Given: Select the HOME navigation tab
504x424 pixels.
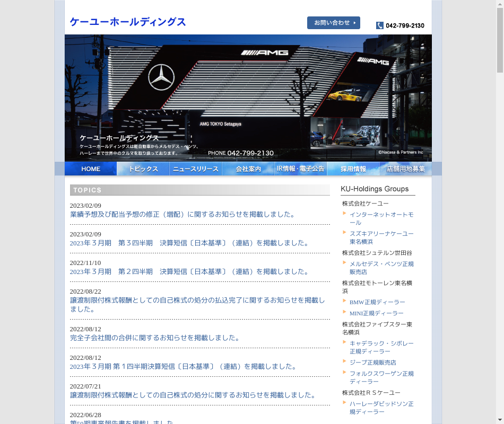Looking at the screenshot, I should tap(91, 169).
